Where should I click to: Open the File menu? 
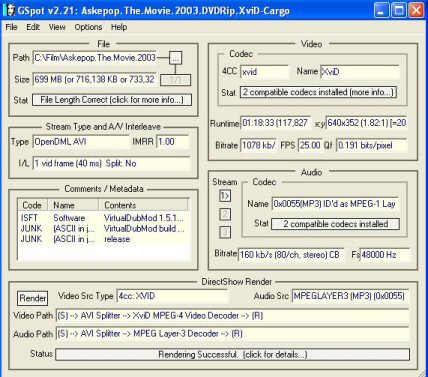[11, 27]
